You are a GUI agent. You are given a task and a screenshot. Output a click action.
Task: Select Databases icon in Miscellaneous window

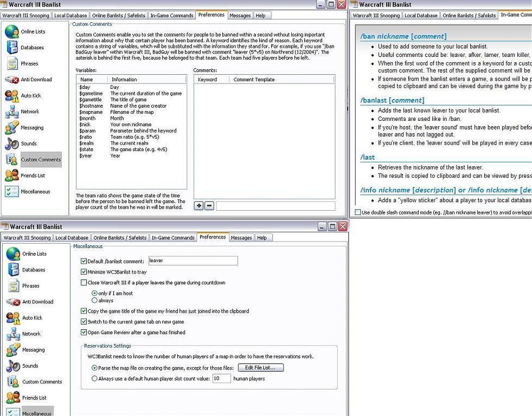[13, 270]
